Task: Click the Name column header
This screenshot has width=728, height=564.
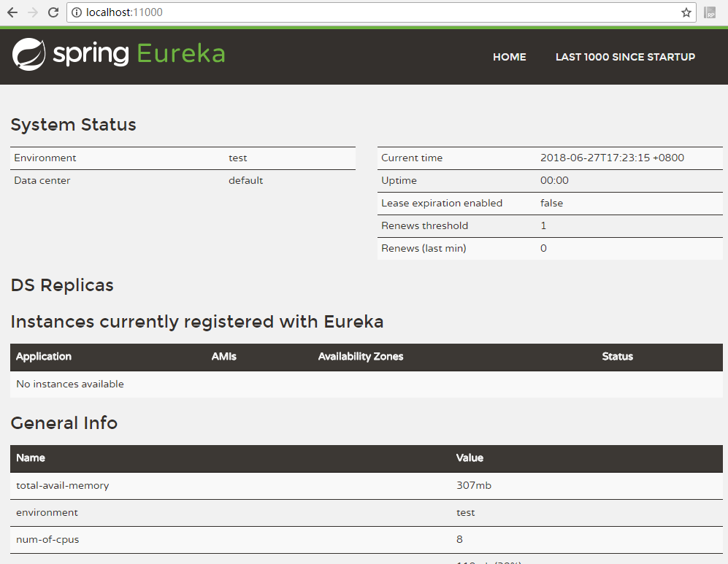Action: pyautogui.click(x=31, y=458)
